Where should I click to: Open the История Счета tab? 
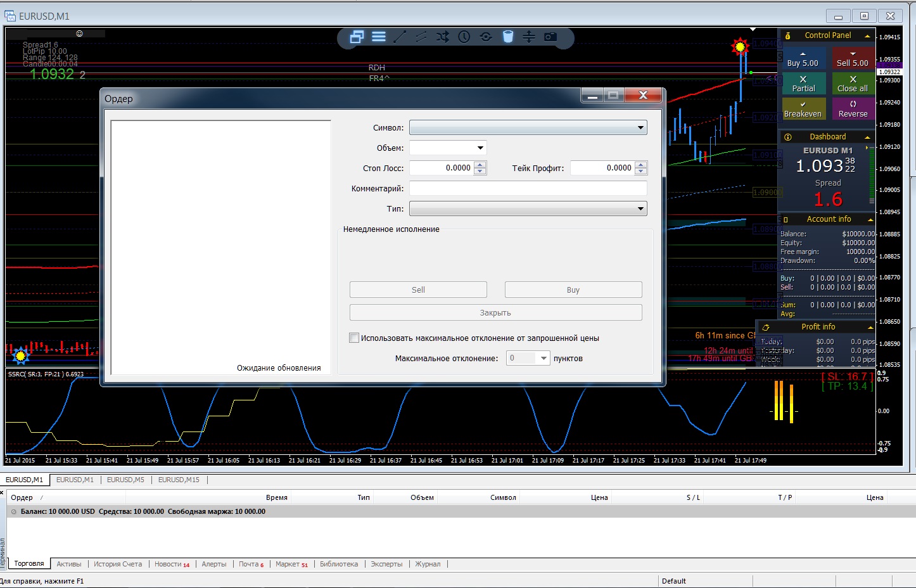coord(118,564)
